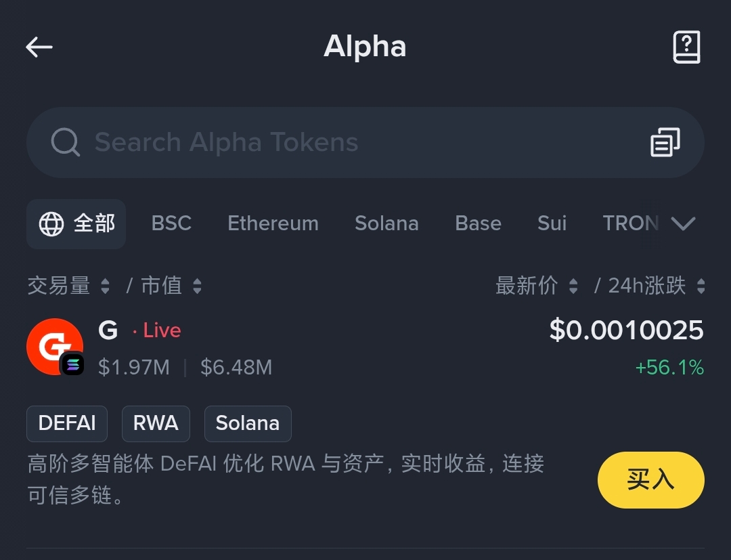Click the back arrow at top left
This screenshot has width=731, height=560.
[x=39, y=46]
